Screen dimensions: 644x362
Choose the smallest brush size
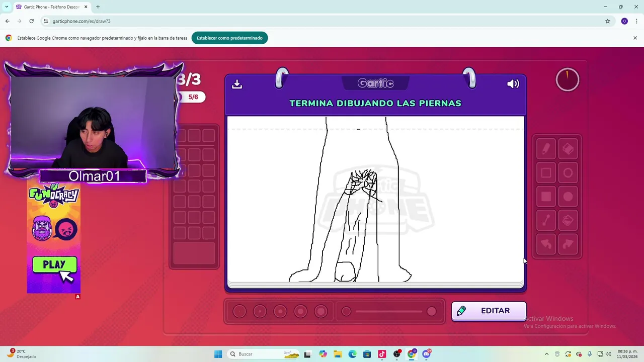point(239,312)
